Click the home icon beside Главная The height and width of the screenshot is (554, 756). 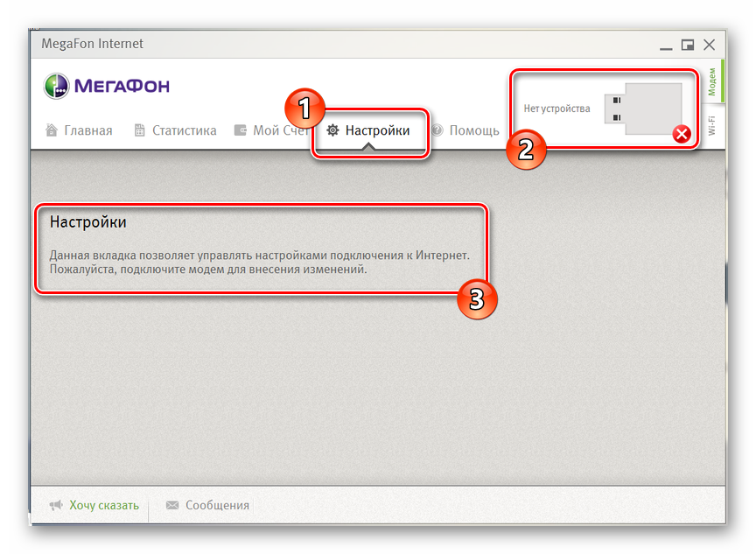[x=52, y=130]
